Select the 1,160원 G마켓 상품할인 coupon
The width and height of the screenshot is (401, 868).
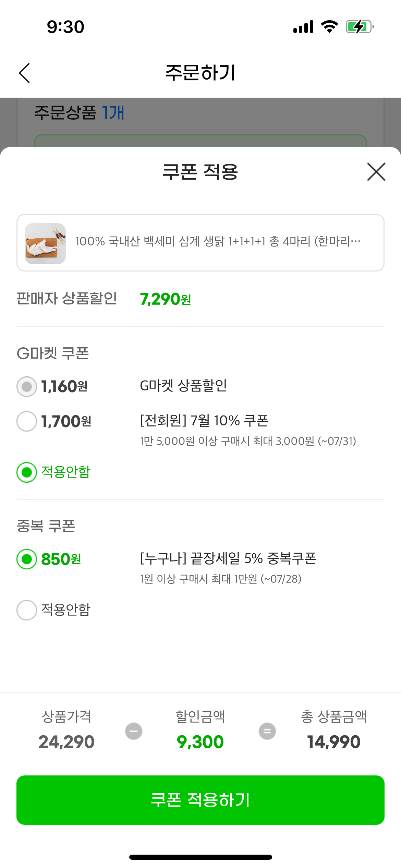tap(27, 387)
